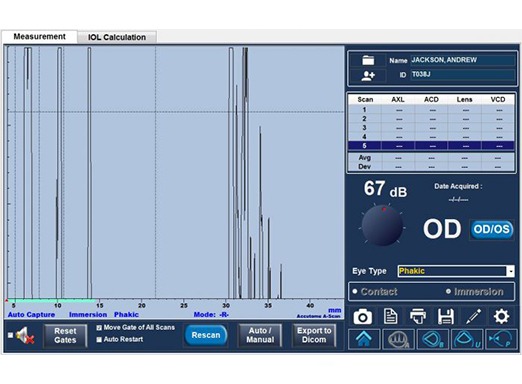The height and width of the screenshot is (384, 522).
Task: Select the pachymeter P mode icon
Action: (501, 339)
